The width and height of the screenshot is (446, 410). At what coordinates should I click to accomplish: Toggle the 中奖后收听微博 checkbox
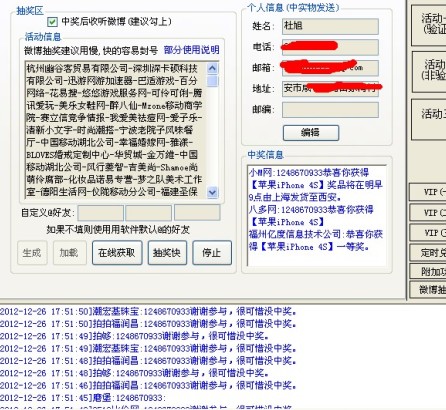coord(52,22)
